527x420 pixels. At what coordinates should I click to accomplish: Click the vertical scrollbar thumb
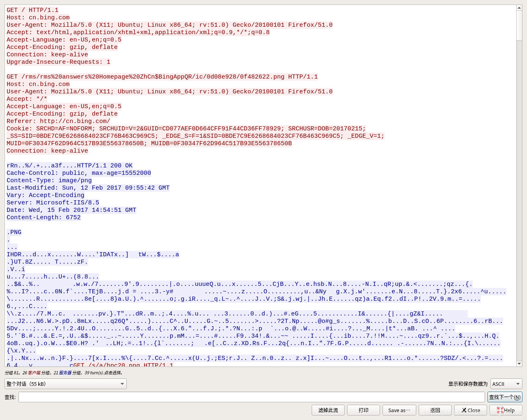[519, 26]
